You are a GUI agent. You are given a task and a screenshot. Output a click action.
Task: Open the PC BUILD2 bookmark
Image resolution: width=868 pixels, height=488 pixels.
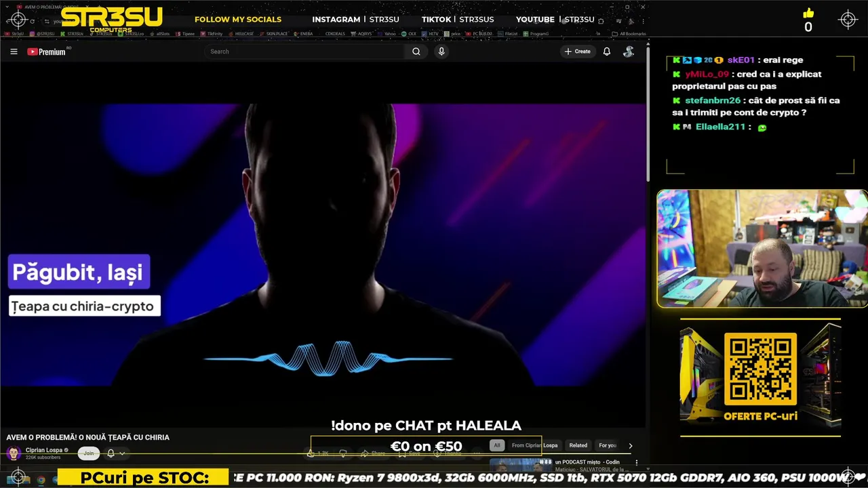coord(479,33)
